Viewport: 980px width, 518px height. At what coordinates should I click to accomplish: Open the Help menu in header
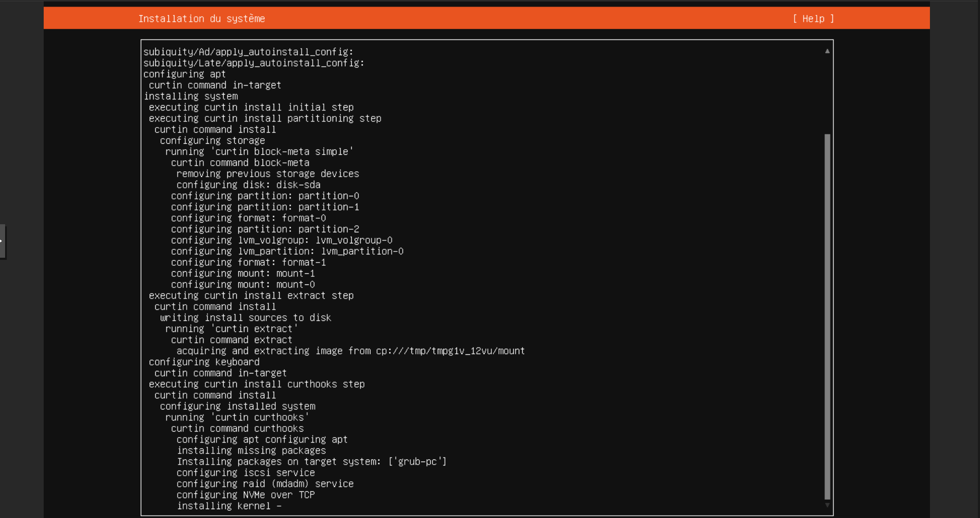click(x=813, y=19)
